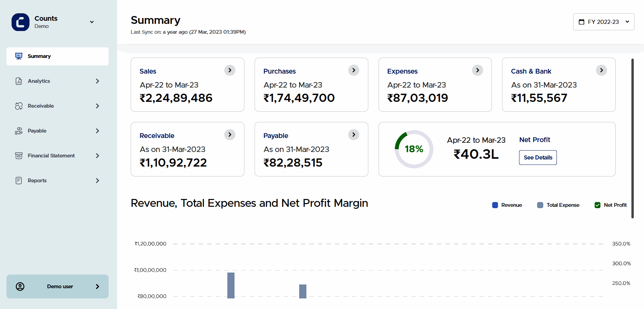Click the Expenses card arrow icon
The height and width of the screenshot is (309, 644).
coord(478,70)
